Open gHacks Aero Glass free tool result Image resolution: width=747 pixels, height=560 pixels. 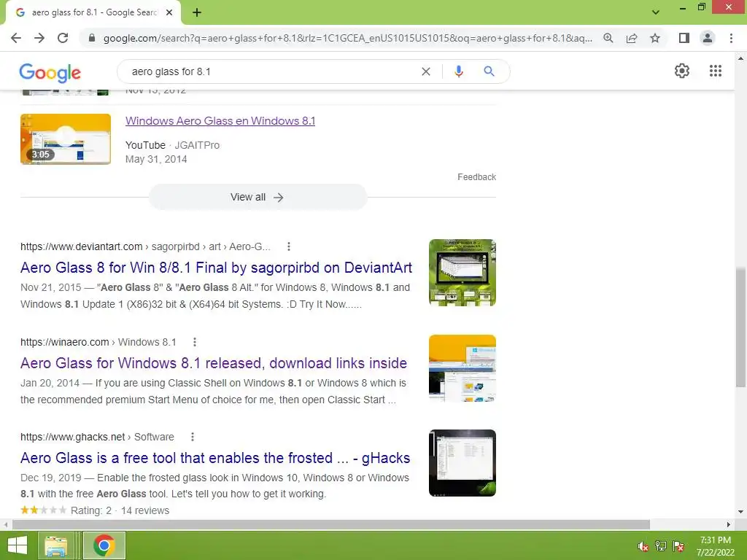[215, 458]
